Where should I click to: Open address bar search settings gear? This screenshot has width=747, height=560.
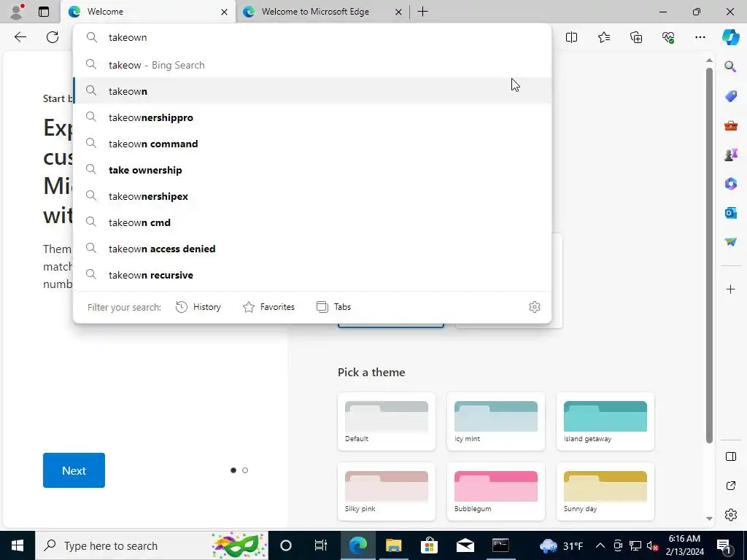pos(535,307)
